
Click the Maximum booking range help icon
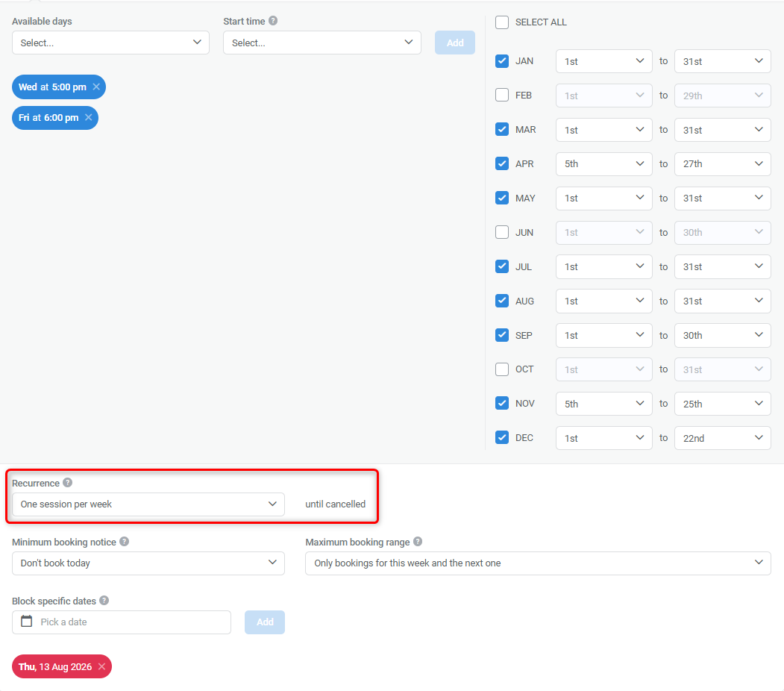pyautogui.click(x=418, y=542)
